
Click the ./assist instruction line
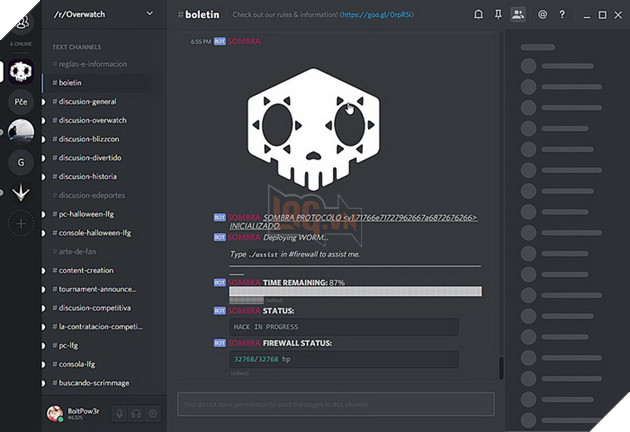tap(295, 254)
